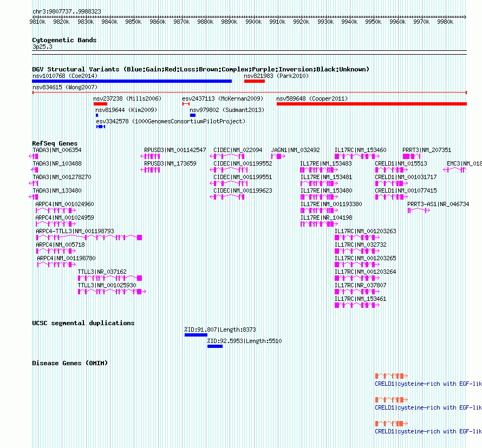Click gene label PRRT3-AS1|NR_046734
Screen dimensions: 482x448
point(438,204)
